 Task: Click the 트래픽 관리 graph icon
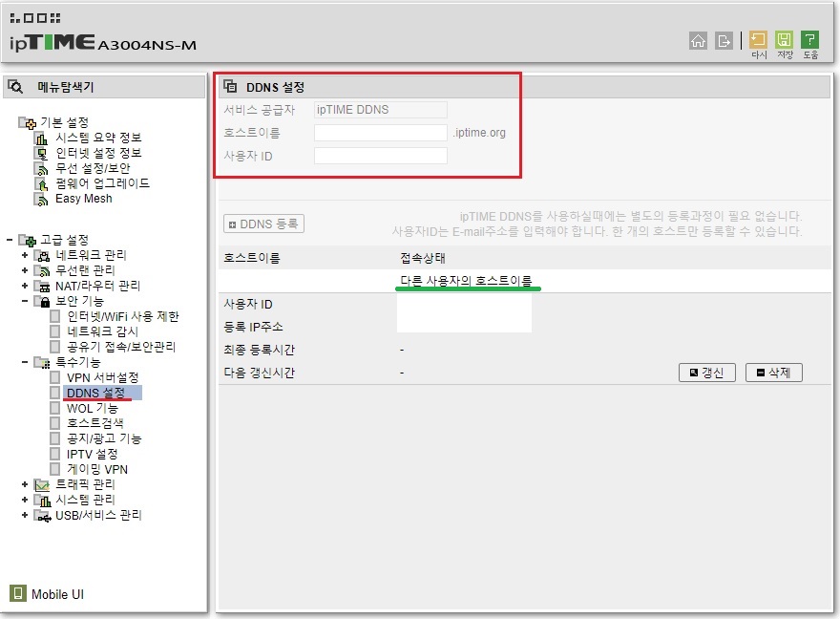pos(42,485)
